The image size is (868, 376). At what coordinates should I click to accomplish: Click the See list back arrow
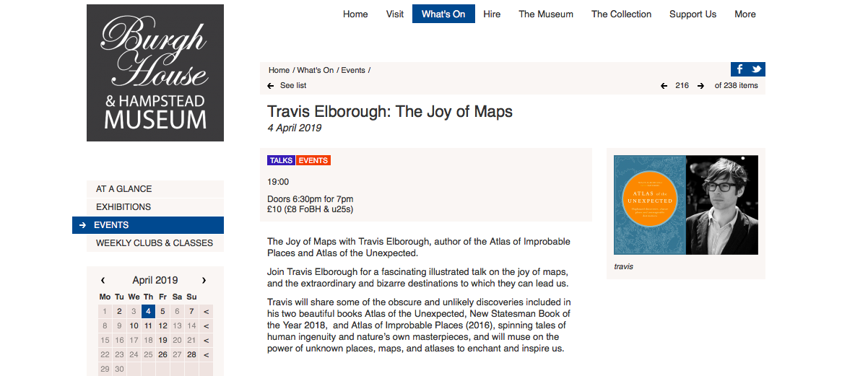pyautogui.click(x=271, y=85)
